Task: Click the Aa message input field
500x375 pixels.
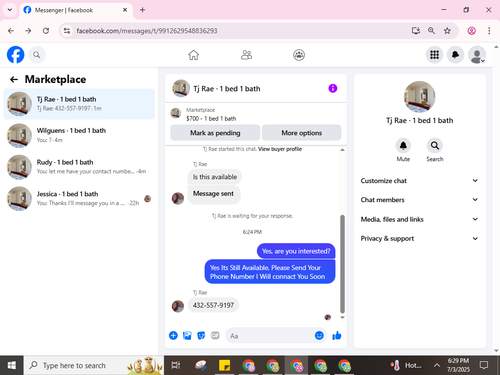Action: click(x=270, y=336)
